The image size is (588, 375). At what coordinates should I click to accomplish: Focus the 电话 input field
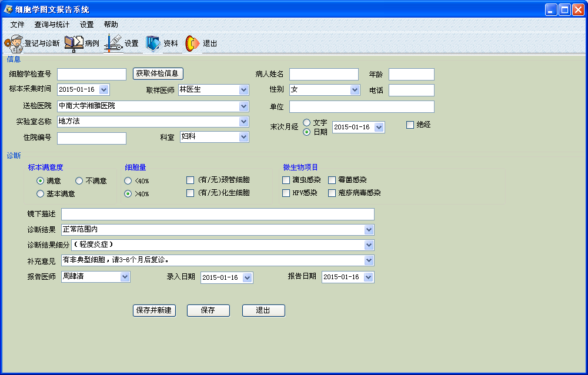412,90
